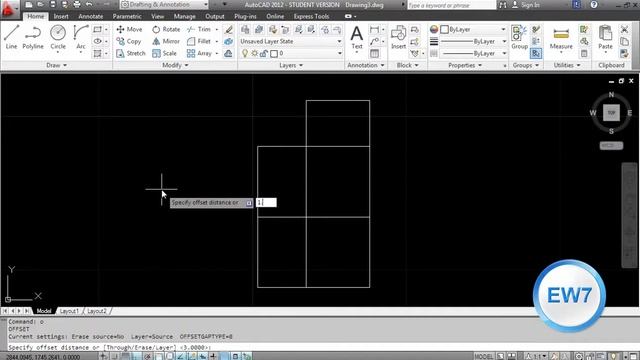Open the Express Tools tab

[311, 16]
